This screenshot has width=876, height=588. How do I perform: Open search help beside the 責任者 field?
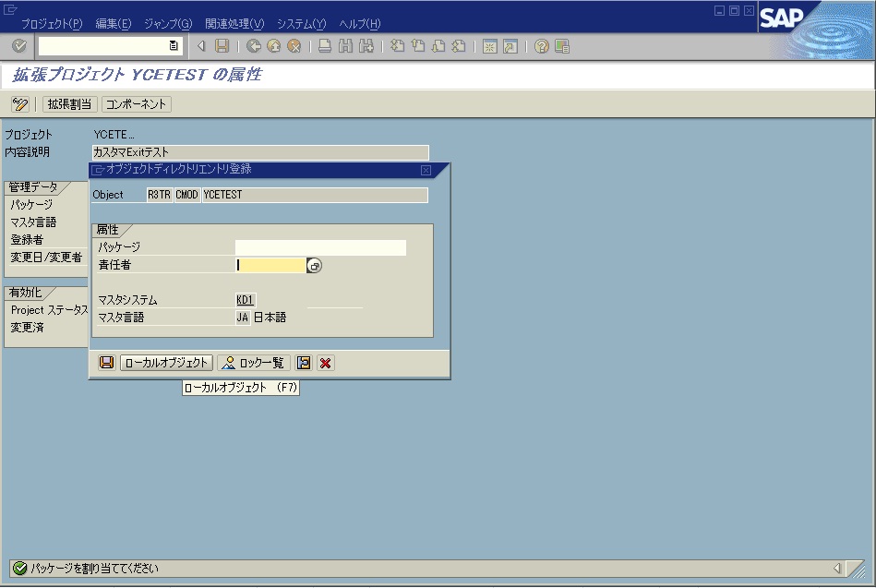(x=313, y=265)
